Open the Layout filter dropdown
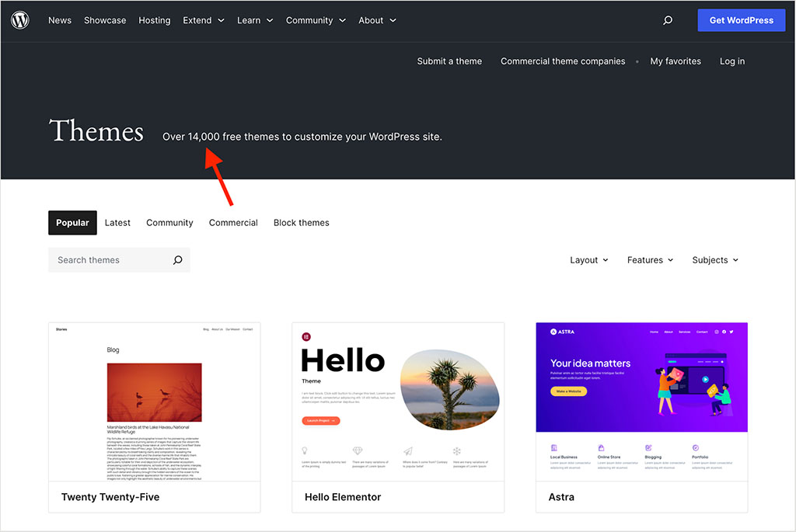796x532 pixels. (588, 259)
